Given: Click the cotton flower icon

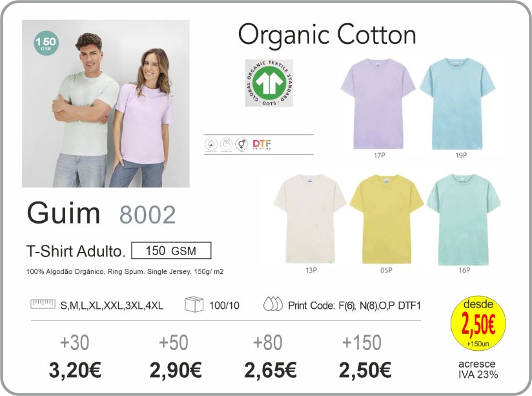Looking at the screenshot, I should click(x=211, y=144).
